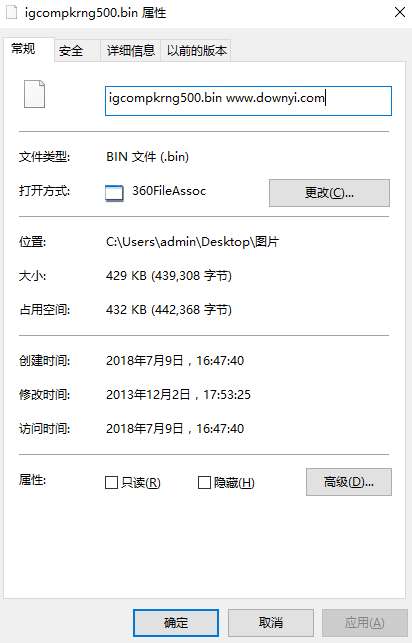Screen dimensions: 412x643
Task: Toggle the 只读(R) read-only checkbox
Action: point(112,483)
